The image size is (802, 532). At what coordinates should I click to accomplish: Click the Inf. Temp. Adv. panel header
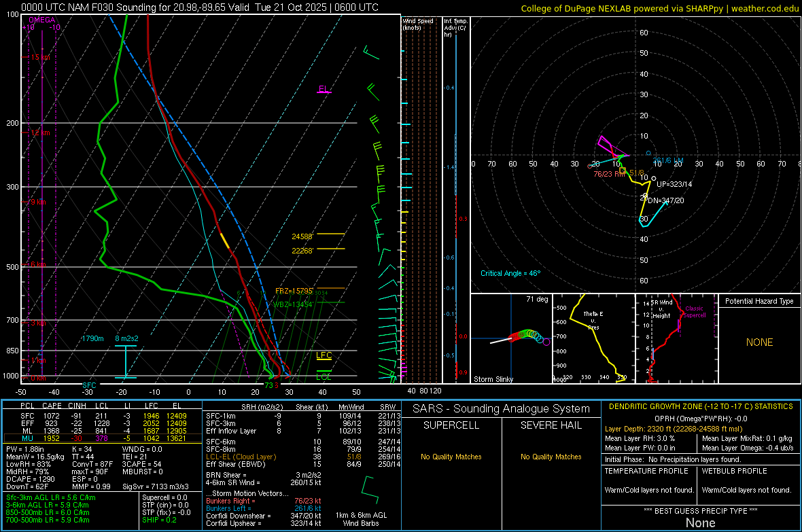456,28
